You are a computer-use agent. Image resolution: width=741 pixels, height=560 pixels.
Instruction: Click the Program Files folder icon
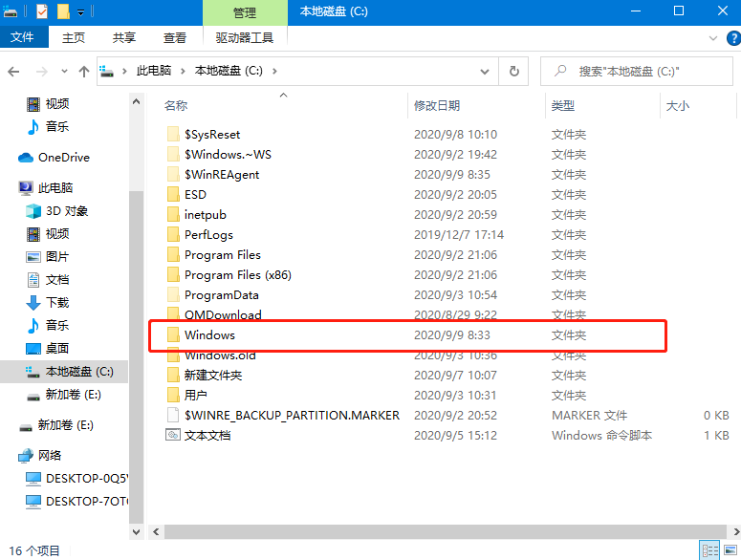point(173,254)
